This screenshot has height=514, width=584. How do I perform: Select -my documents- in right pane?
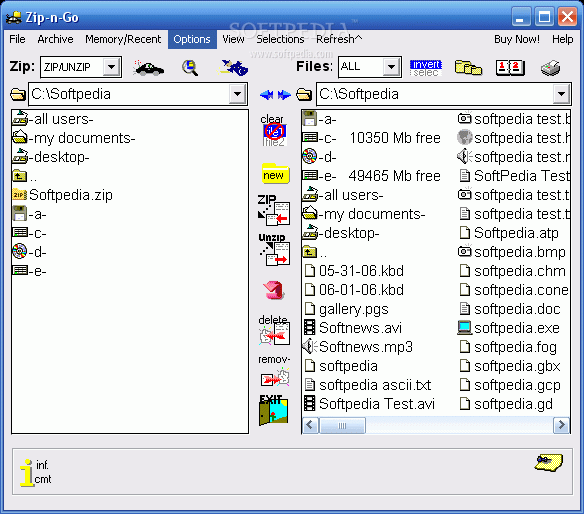point(364,214)
